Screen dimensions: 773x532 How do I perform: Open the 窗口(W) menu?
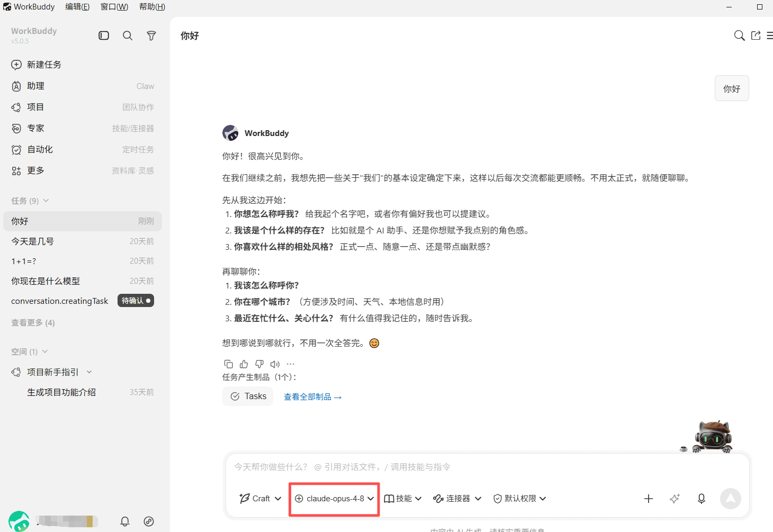coord(114,7)
